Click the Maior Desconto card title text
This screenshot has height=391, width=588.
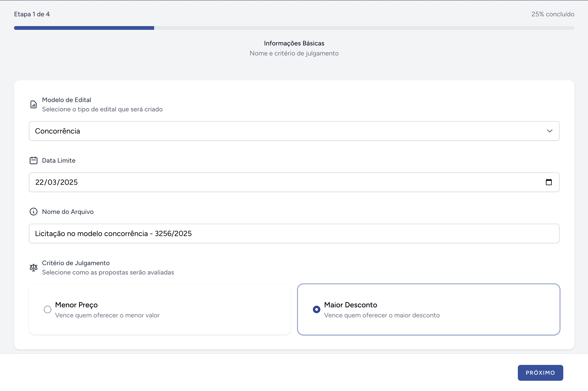tap(350, 305)
